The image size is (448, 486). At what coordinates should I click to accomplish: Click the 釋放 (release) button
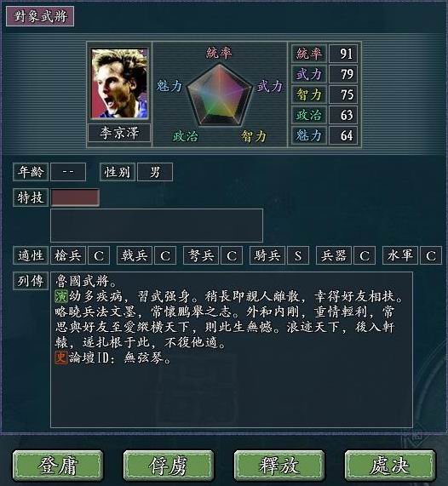pos(279,466)
